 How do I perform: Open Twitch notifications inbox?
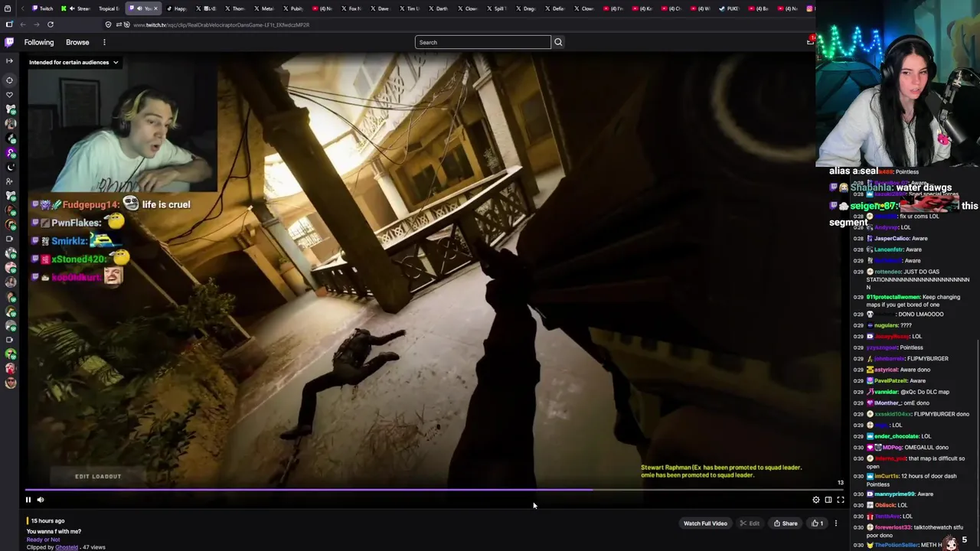click(x=810, y=41)
